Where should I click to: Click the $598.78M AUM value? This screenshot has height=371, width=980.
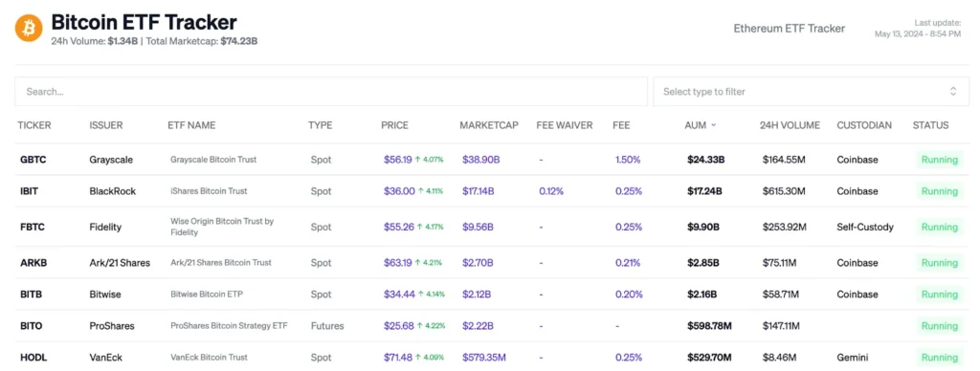[709, 326]
